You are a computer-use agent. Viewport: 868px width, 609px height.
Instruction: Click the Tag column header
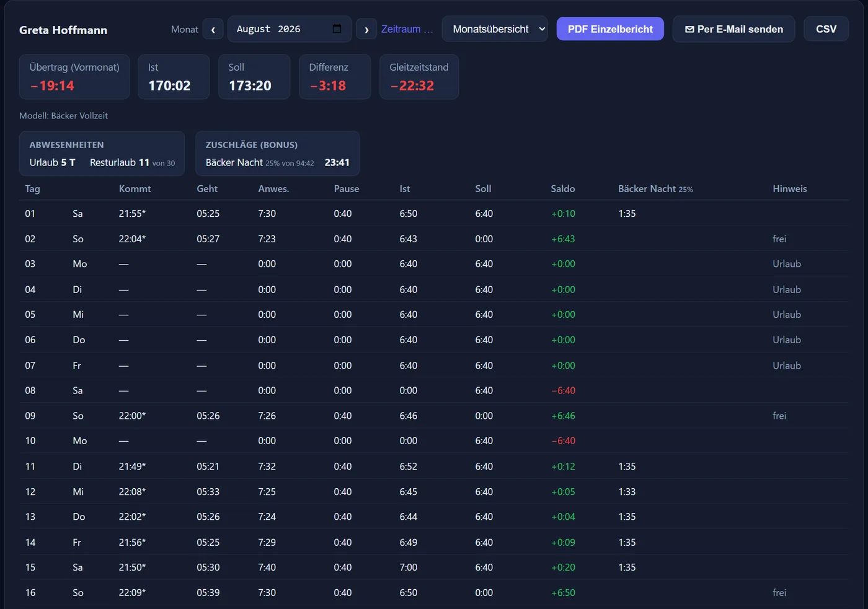[x=32, y=189]
